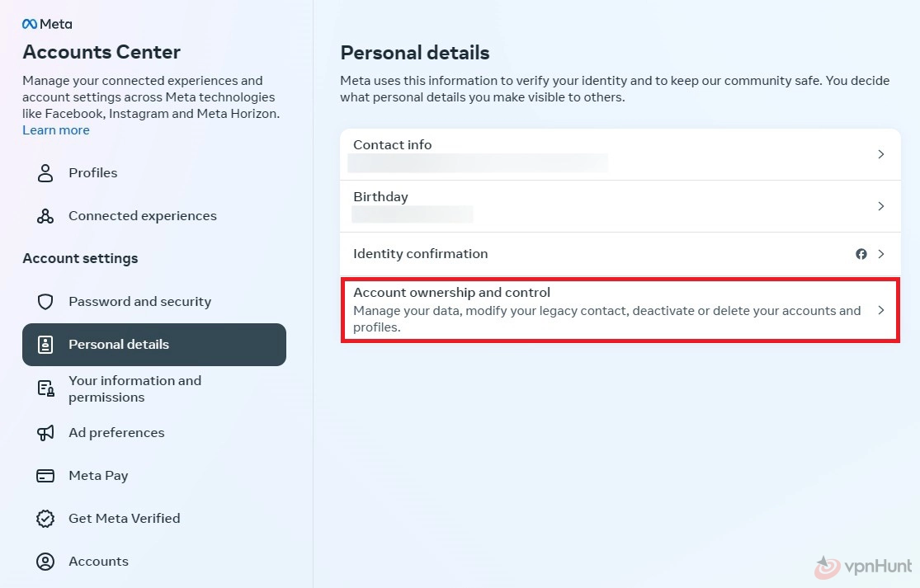Click the Password and security shield icon
Image resolution: width=920 pixels, height=588 pixels.
tap(45, 301)
